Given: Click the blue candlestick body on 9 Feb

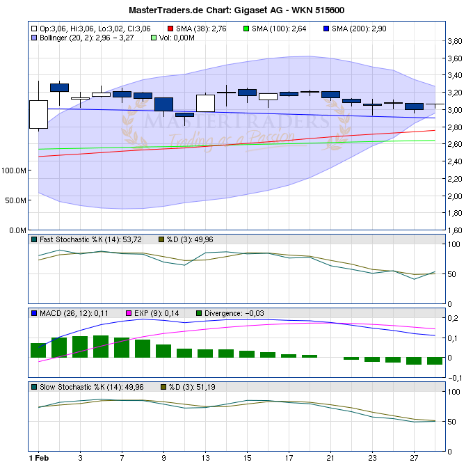Looking at the screenshot, I should 164,104.
